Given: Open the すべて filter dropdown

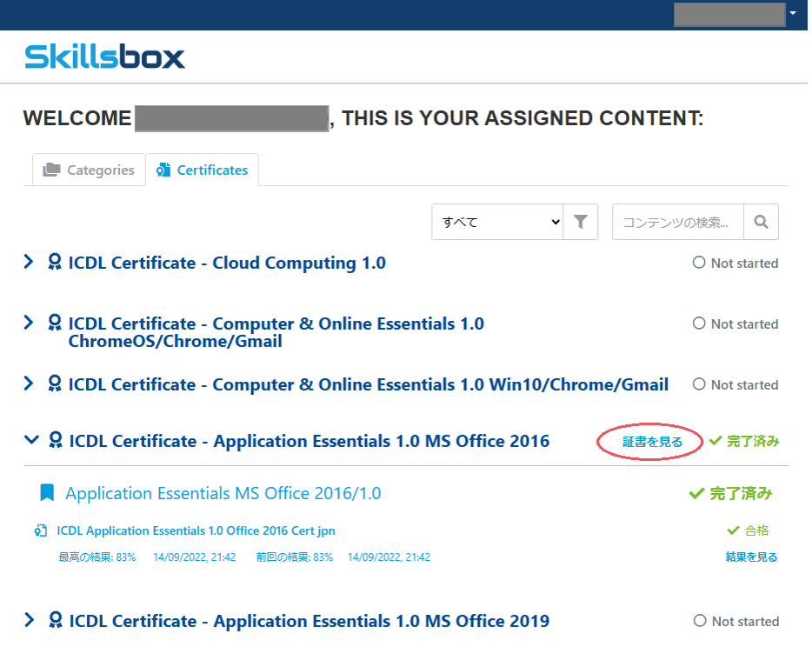Looking at the screenshot, I should point(497,222).
